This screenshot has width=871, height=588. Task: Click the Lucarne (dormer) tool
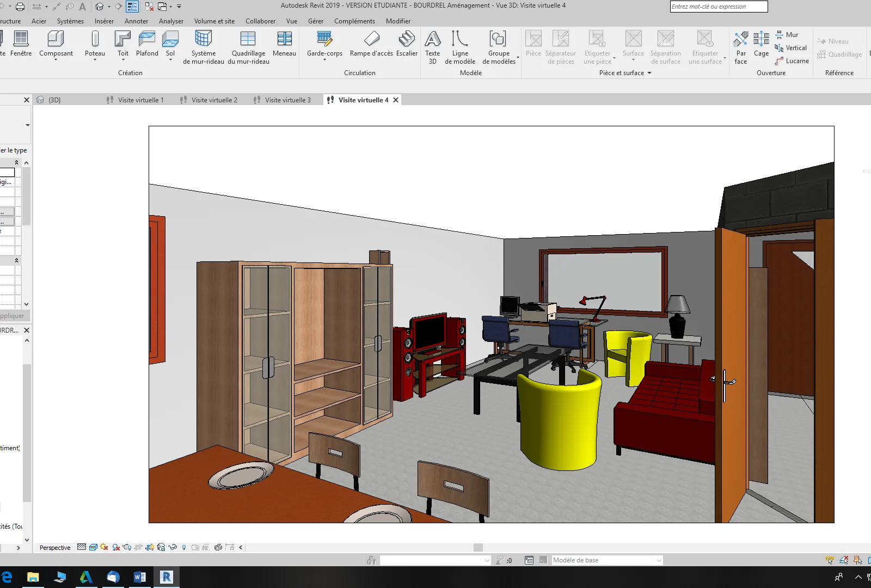click(x=792, y=61)
